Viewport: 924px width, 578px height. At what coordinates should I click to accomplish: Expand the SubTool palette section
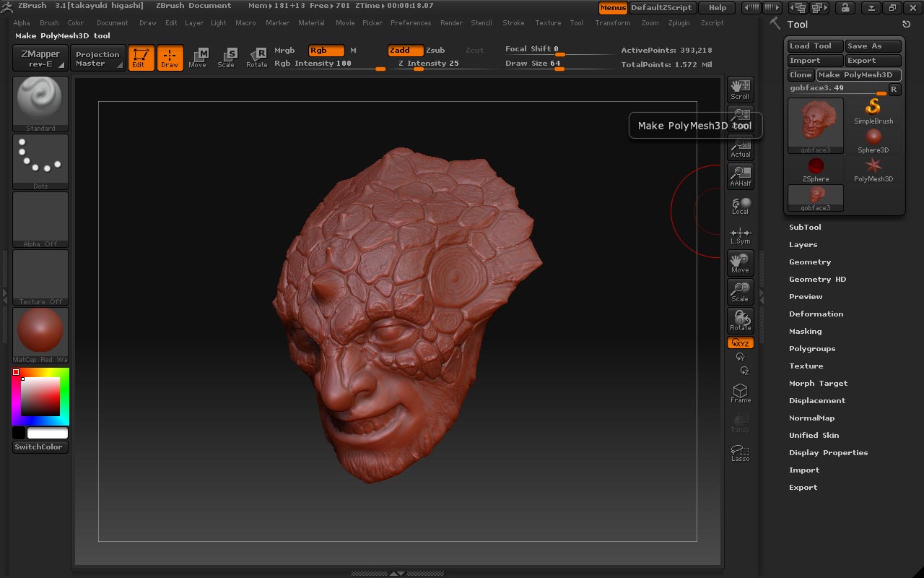[805, 227]
